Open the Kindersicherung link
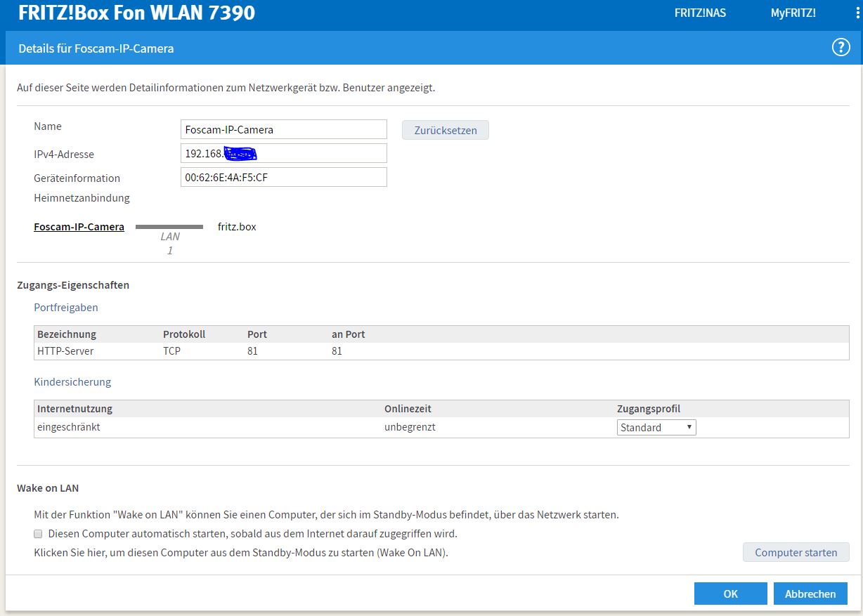863x616 pixels. [72, 382]
